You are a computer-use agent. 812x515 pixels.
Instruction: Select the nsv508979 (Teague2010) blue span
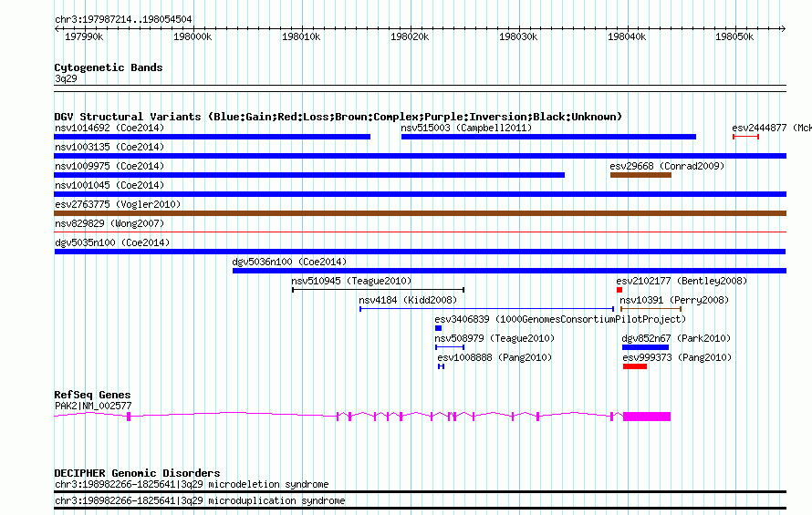click(x=450, y=347)
